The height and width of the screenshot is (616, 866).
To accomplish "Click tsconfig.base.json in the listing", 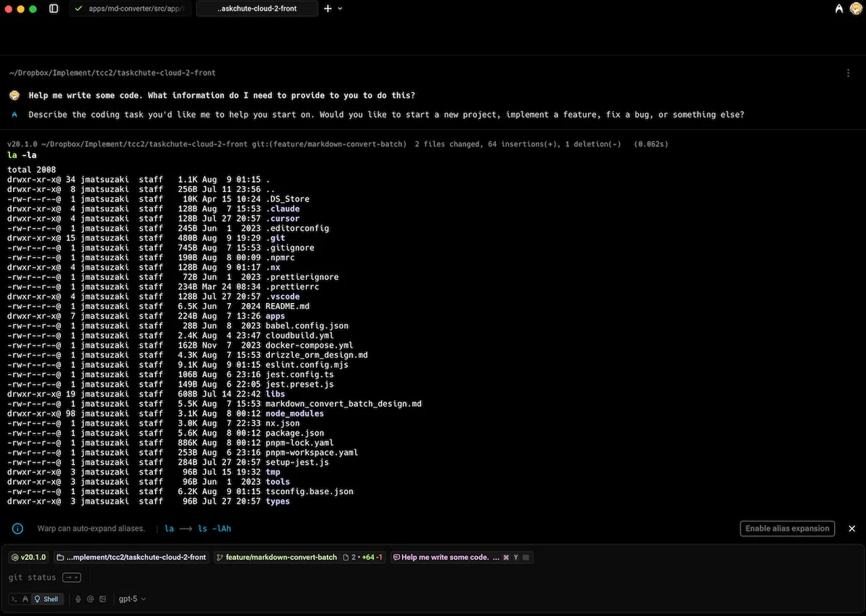I will coord(310,491).
